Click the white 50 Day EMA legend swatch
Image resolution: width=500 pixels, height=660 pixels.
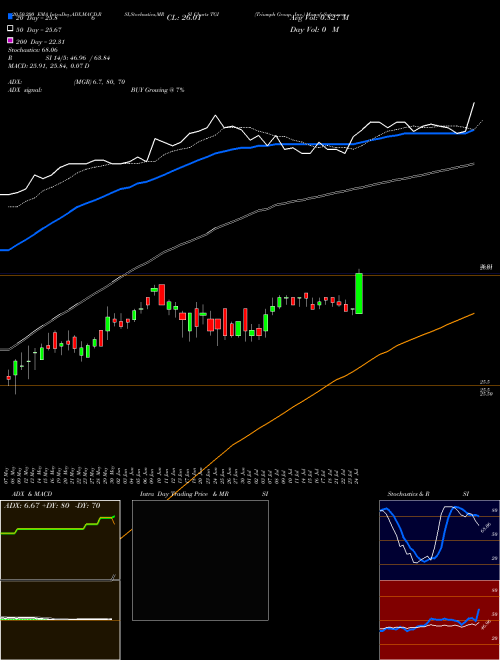[x=10, y=28]
